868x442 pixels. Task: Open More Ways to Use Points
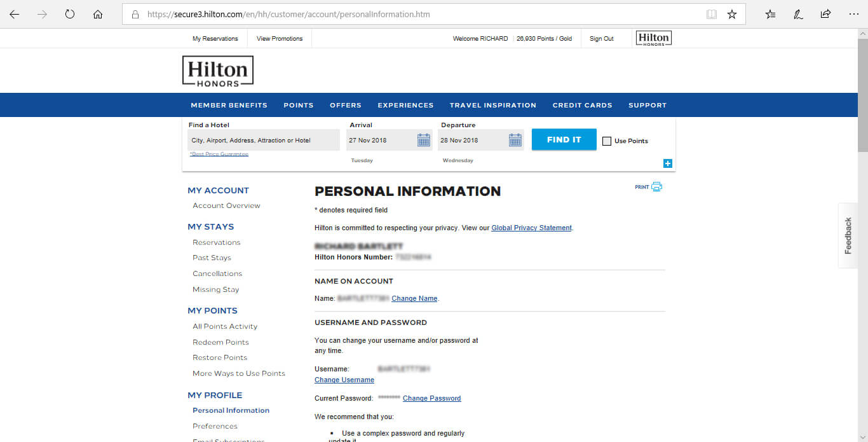tap(239, 373)
